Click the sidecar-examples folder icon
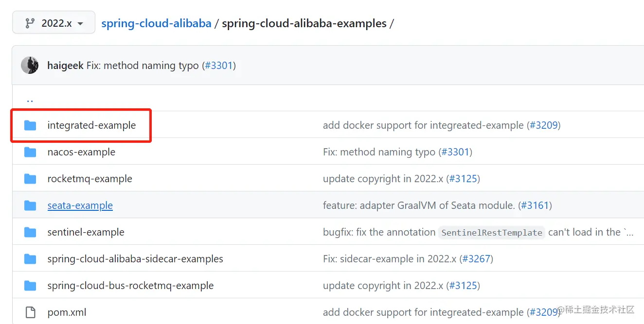The image size is (644, 324). 30,259
